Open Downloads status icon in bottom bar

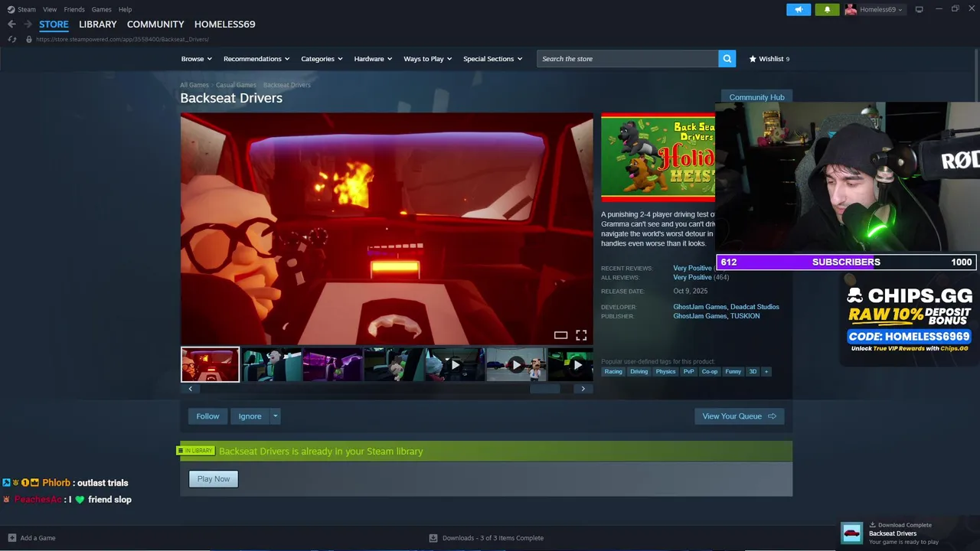coord(433,538)
